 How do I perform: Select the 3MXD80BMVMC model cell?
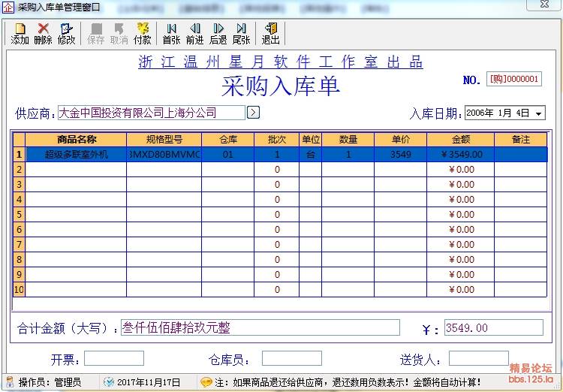164,155
